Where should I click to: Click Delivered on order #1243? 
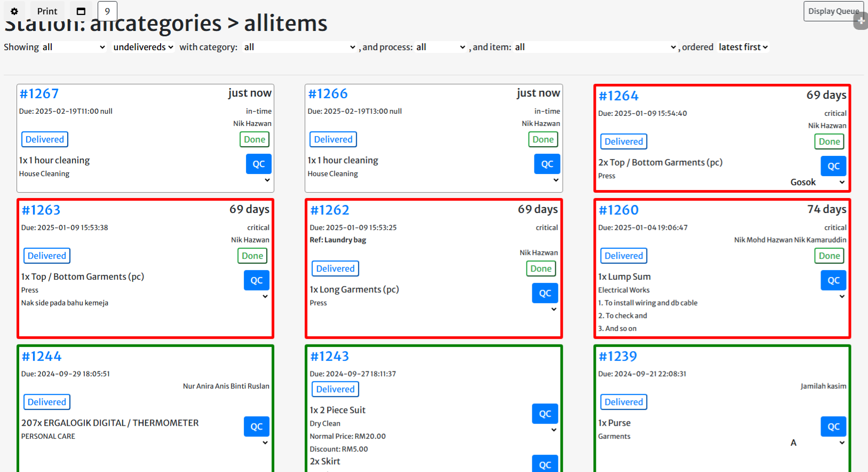pyautogui.click(x=336, y=389)
